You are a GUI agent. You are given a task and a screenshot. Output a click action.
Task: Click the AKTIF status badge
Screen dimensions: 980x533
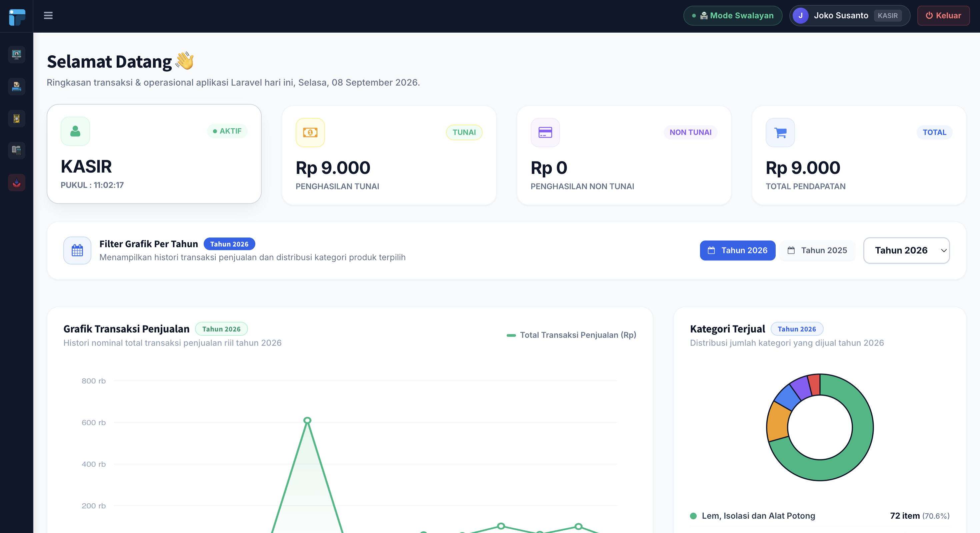coord(227,131)
